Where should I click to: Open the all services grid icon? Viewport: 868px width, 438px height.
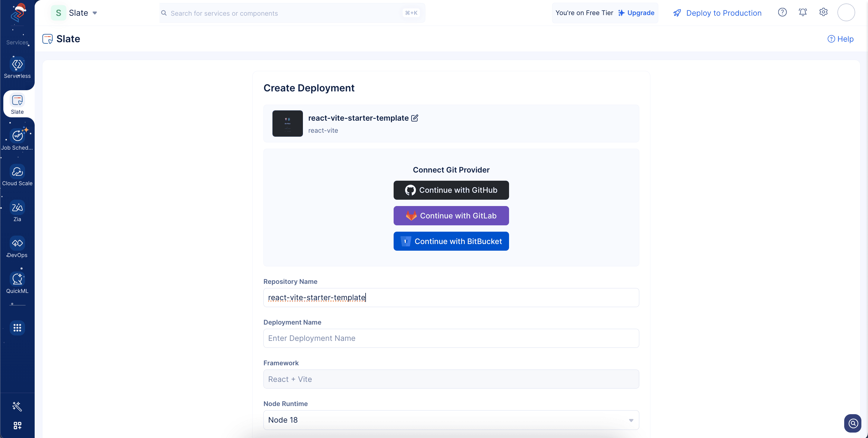[17, 328]
